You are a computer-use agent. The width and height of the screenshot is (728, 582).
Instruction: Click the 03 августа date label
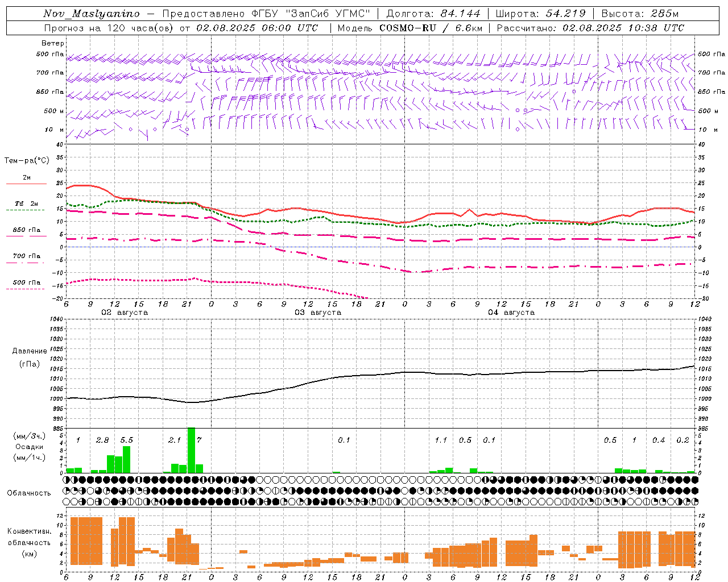click(318, 313)
